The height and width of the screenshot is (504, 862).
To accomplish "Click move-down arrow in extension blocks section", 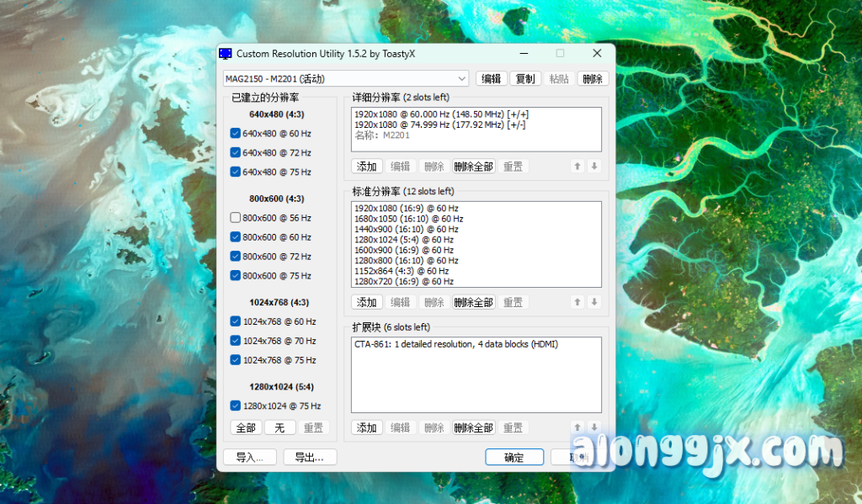I will [x=594, y=427].
